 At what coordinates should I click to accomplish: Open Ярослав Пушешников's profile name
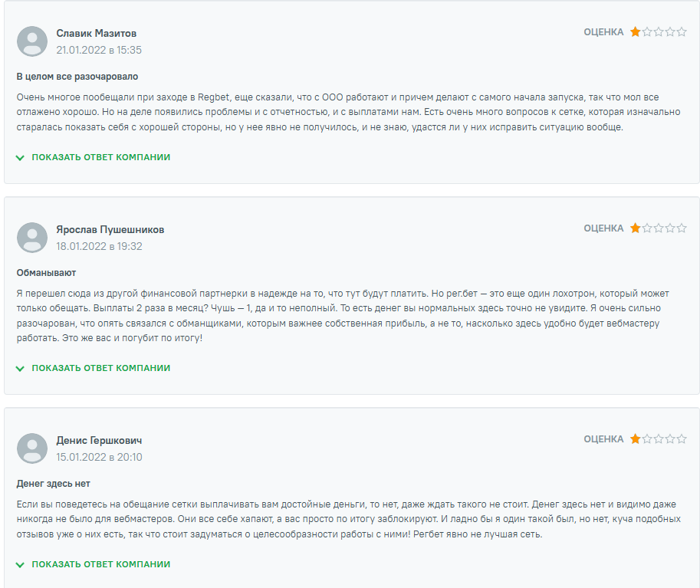tap(110, 230)
